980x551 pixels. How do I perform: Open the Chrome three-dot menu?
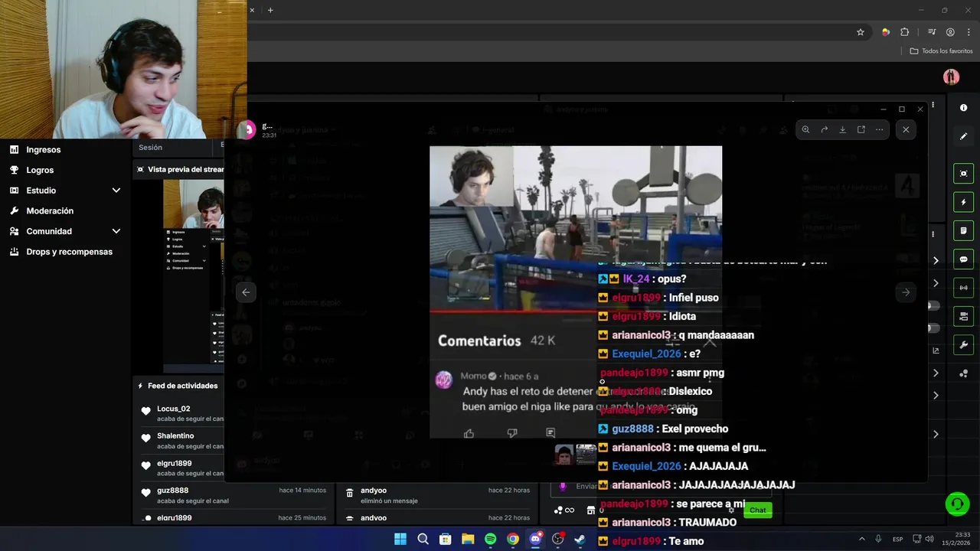coord(969,32)
